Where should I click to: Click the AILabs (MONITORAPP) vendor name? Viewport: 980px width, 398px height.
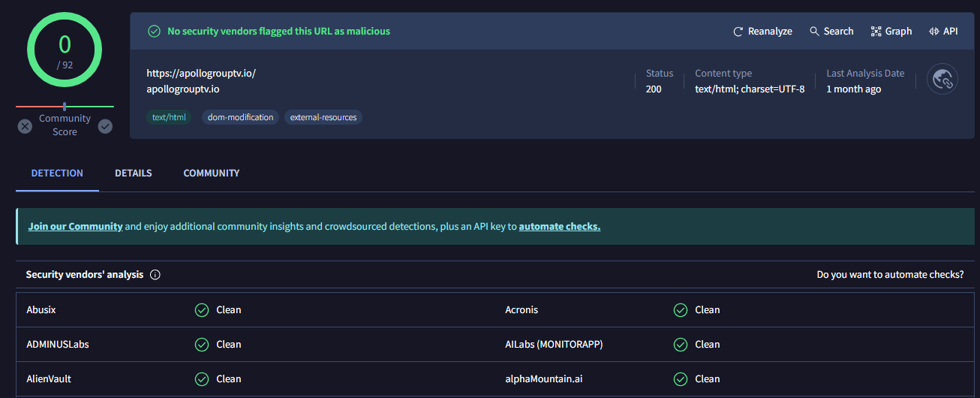point(554,344)
